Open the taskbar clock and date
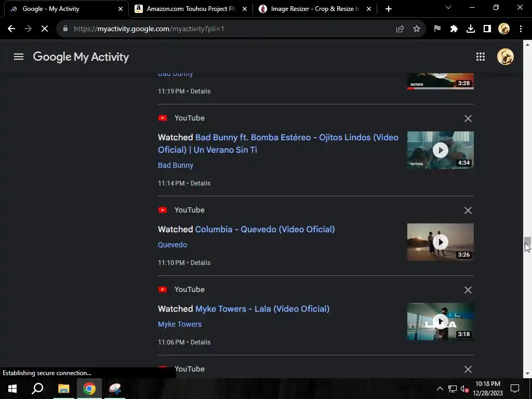 coord(488,389)
